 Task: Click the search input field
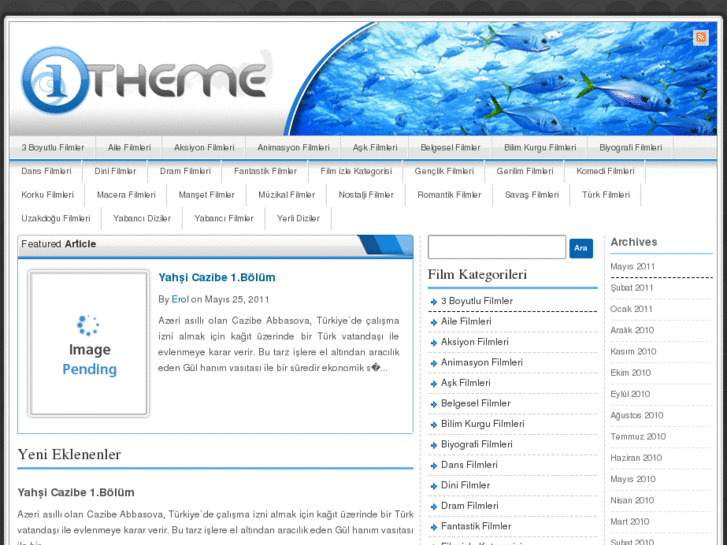click(x=497, y=247)
